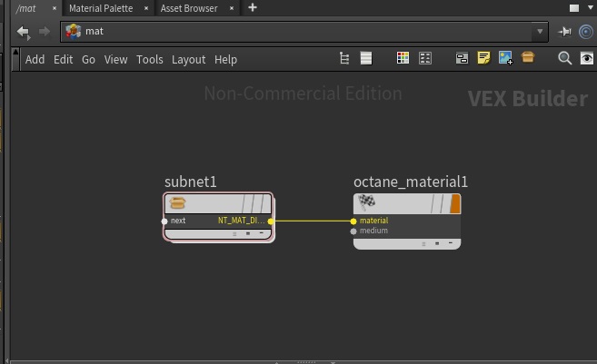Open the Tools menu
The height and width of the screenshot is (364, 597).
[150, 59]
